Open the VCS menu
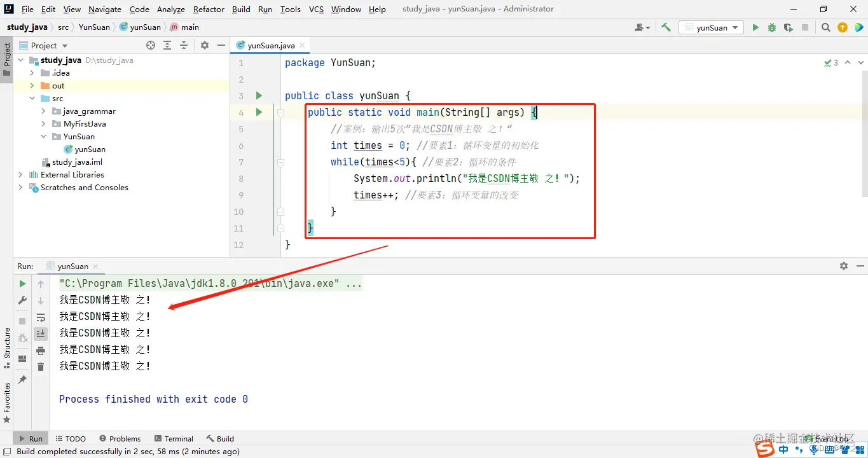This screenshot has width=868, height=458. point(316,9)
